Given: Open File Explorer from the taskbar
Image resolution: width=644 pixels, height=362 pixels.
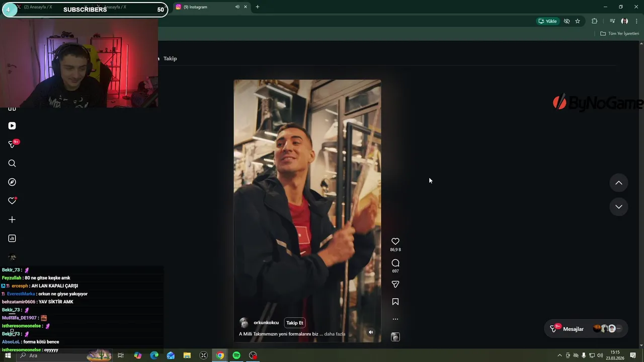Looking at the screenshot, I should [187, 355].
